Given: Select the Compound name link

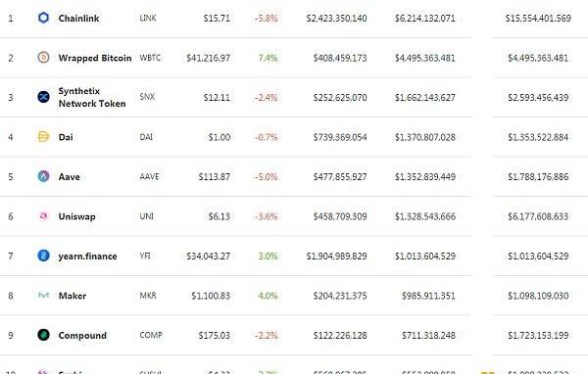Looking at the screenshot, I should click(x=82, y=336).
